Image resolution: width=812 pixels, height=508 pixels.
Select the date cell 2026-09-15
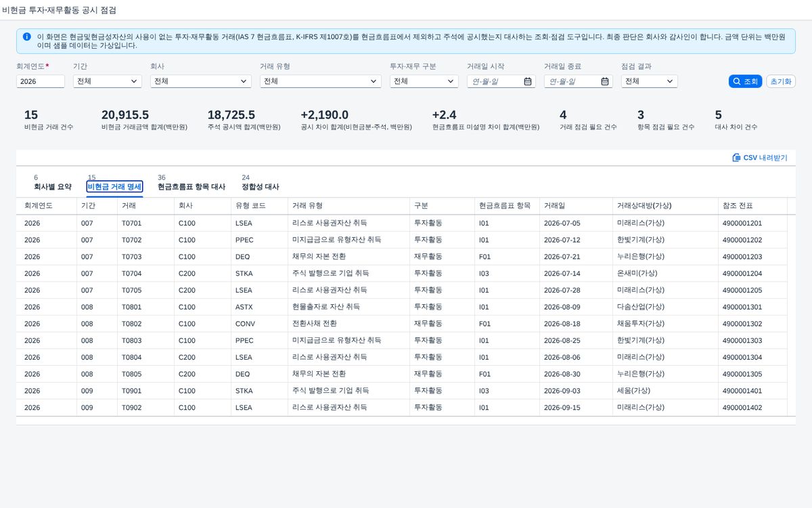pos(562,408)
